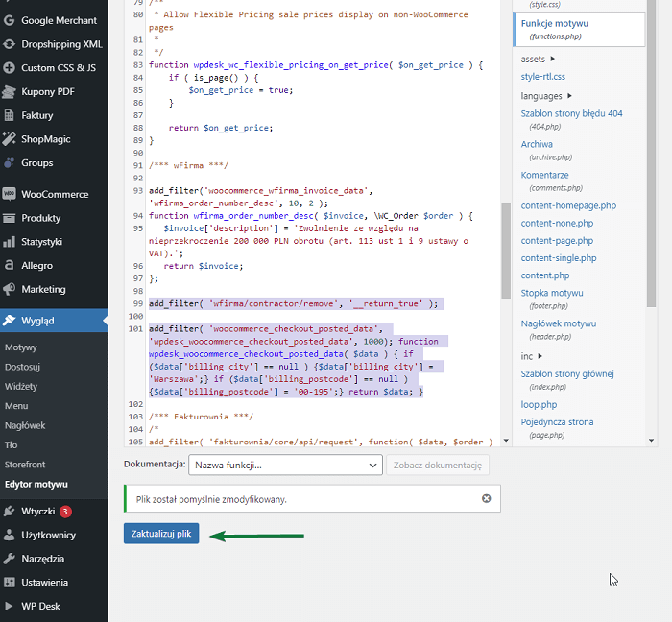Click the Custom CSS & JS plus icon
The image size is (672, 622).
9,68
